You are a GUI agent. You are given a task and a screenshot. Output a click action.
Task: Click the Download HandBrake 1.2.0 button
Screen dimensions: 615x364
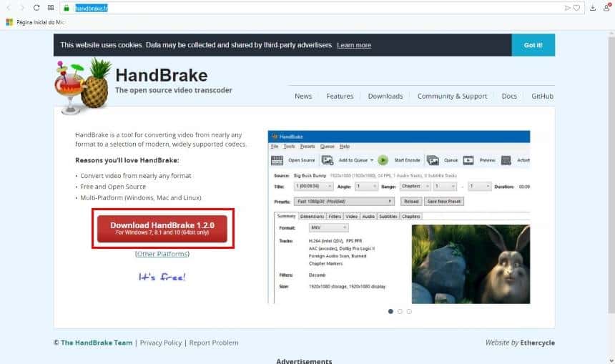pos(162,228)
